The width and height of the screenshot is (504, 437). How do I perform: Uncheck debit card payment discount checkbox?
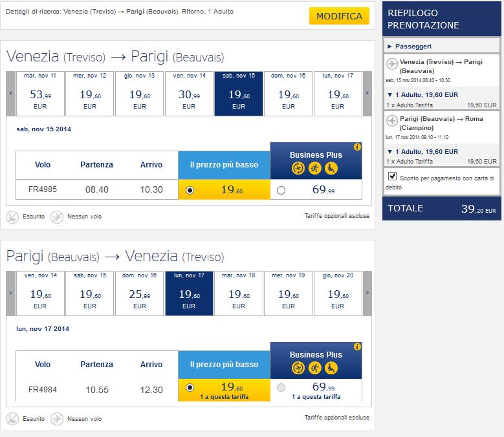pyautogui.click(x=392, y=176)
